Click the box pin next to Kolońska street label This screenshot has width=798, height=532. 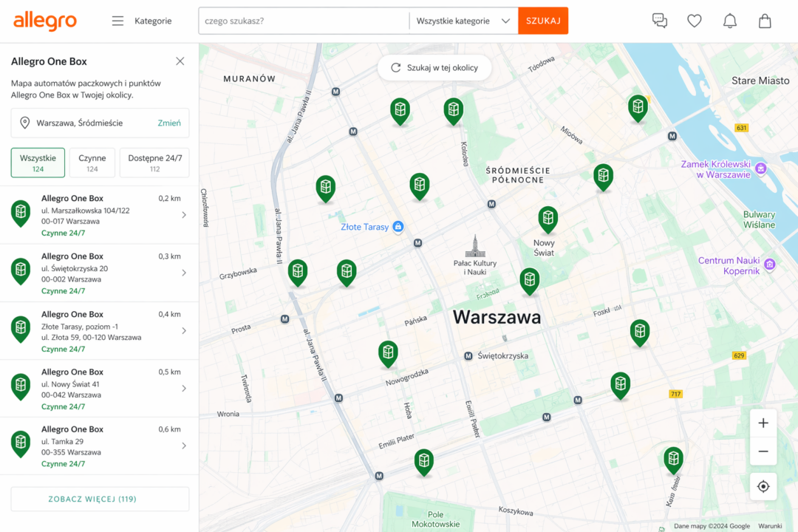pos(453,111)
